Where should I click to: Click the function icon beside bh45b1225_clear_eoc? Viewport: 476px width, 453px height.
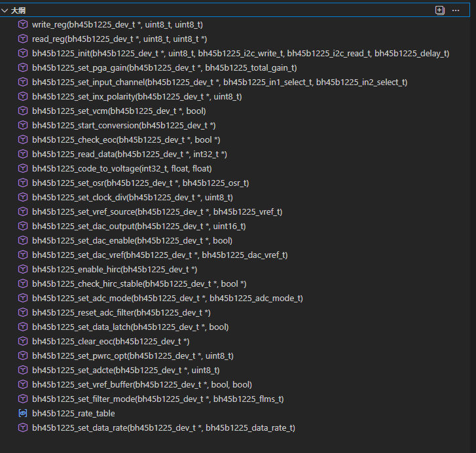pos(23,342)
